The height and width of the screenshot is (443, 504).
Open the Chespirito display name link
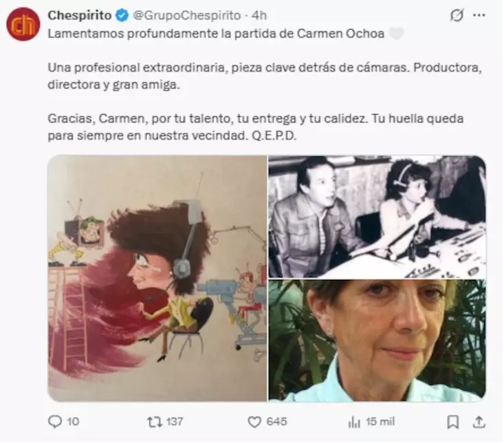point(80,15)
